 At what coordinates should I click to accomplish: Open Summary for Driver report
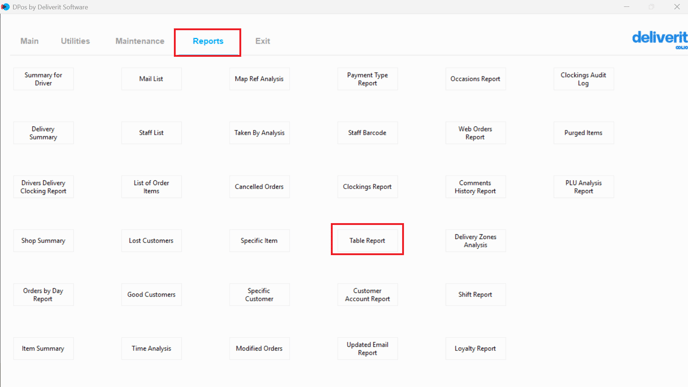point(43,79)
